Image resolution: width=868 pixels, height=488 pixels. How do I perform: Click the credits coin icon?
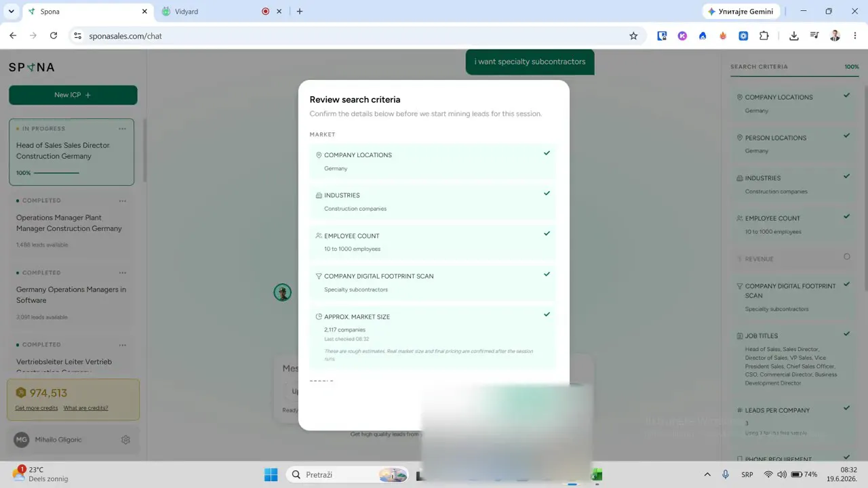pyautogui.click(x=21, y=392)
